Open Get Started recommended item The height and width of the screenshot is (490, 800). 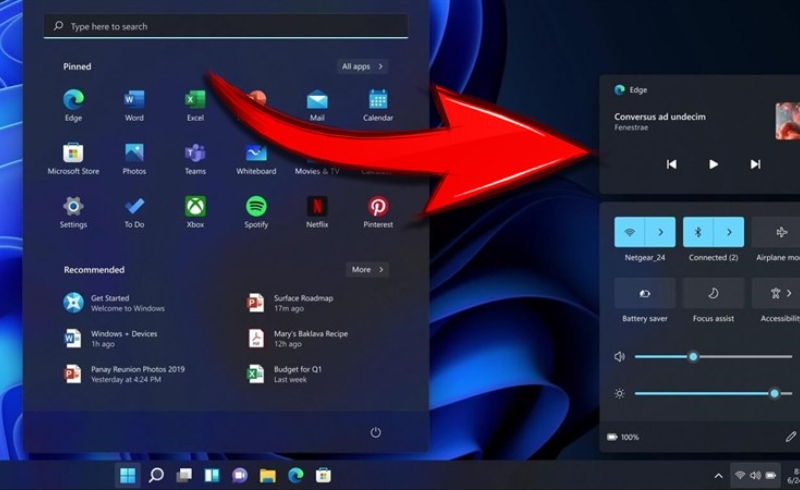[114, 303]
